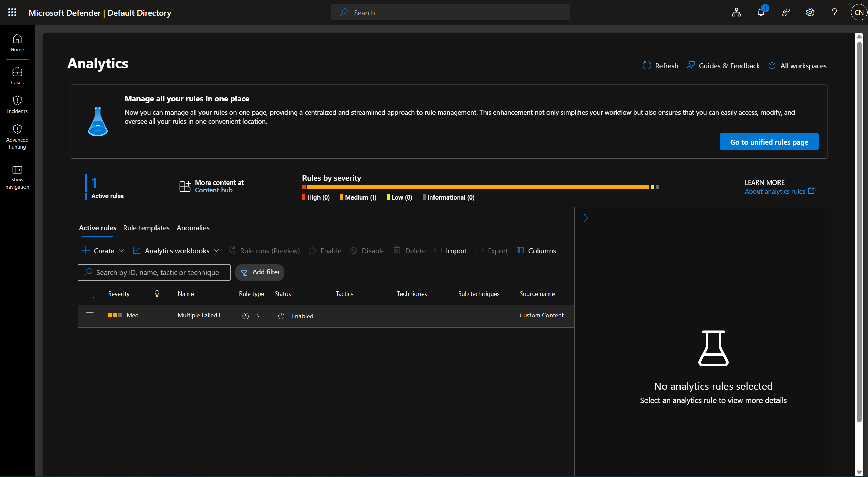Open the settings gear
Screen dimensions: 868x477
coord(810,13)
